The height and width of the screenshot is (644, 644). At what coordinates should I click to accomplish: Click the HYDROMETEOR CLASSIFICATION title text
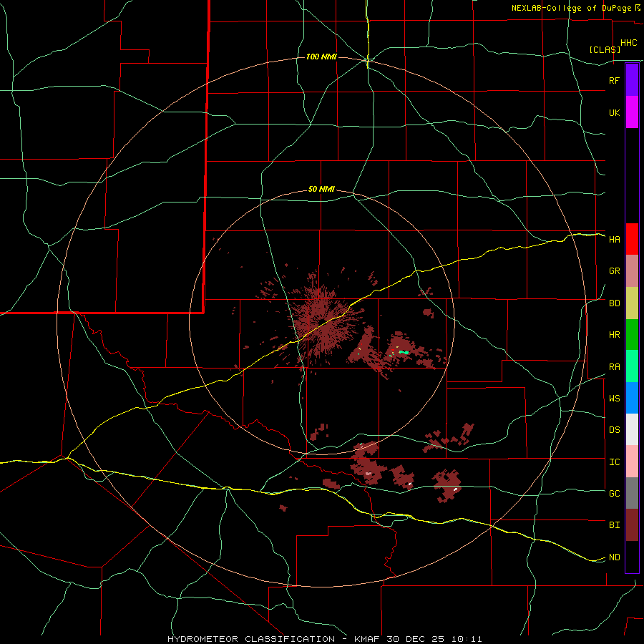pyautogui.click(x=251, y=639)
